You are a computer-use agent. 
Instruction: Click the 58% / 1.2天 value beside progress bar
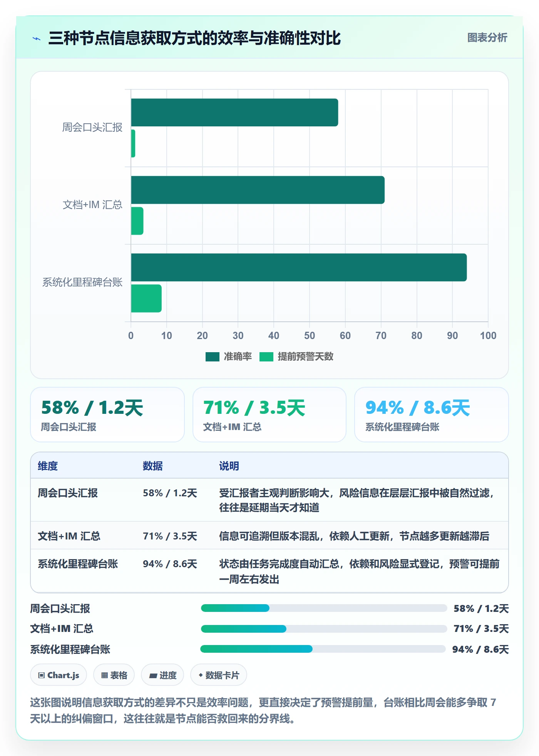coord(481,609)
